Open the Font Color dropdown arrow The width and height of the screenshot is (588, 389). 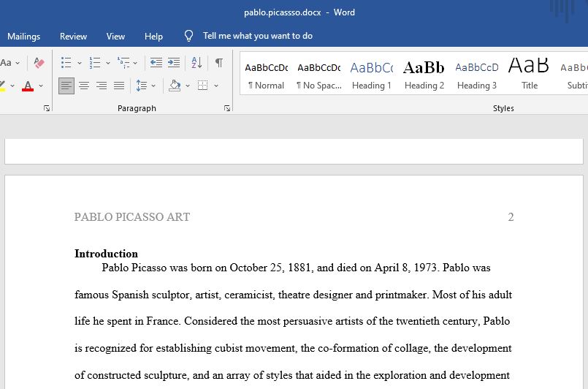point(41,86)
